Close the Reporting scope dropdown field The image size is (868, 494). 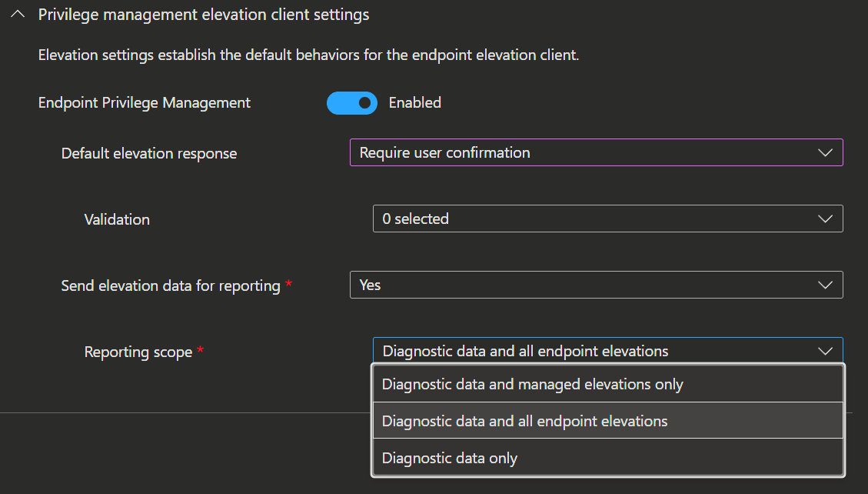tap(608, 351)
